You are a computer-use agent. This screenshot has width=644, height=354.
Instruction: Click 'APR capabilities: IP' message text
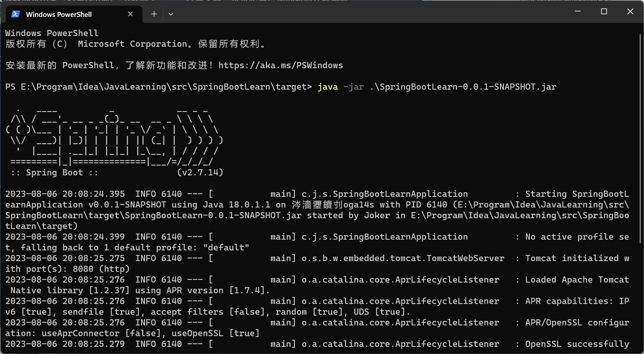tap(577, 301)
